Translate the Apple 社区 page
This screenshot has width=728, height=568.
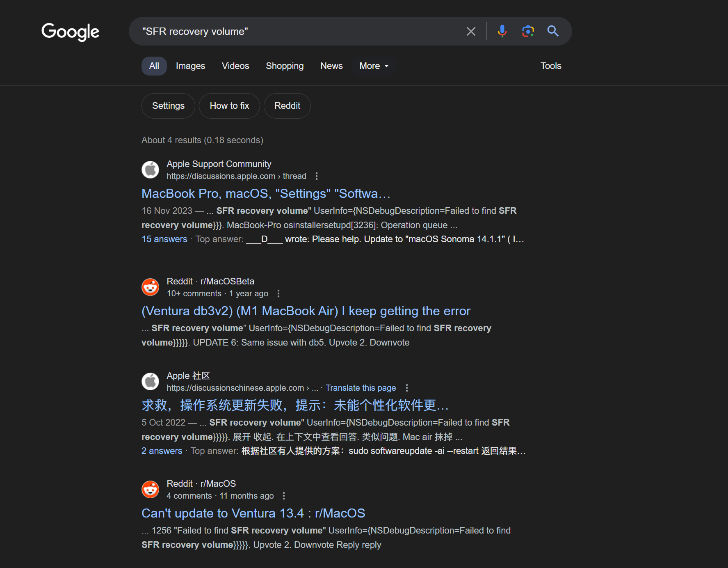(361, 387)
